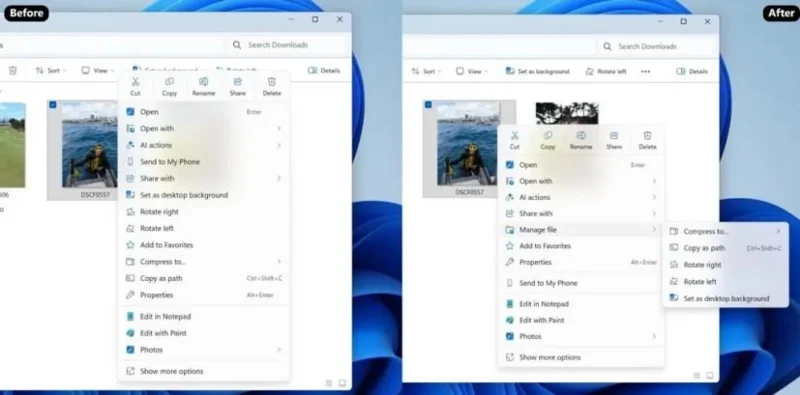Viewport: 800px width, 395px height.
Task: Choose Copy as path in Before menu
Action: pyautogui.click(x=204, y=278)
